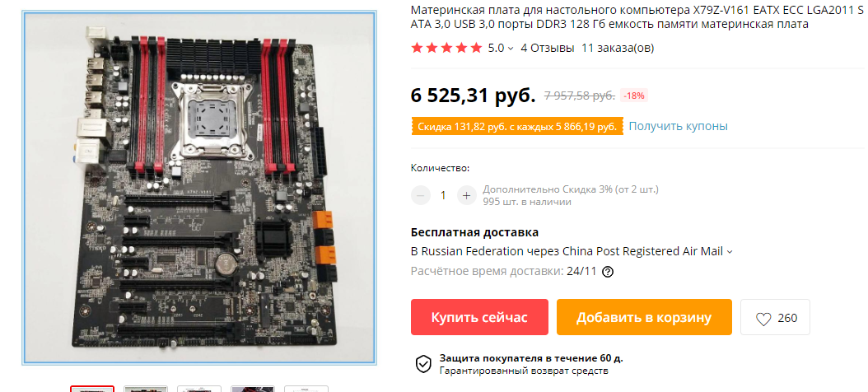Image resolution: width=868 pixels, height=392 pixels.
Task: Click the five-star rating icons
Action: (x=446, y=48)
